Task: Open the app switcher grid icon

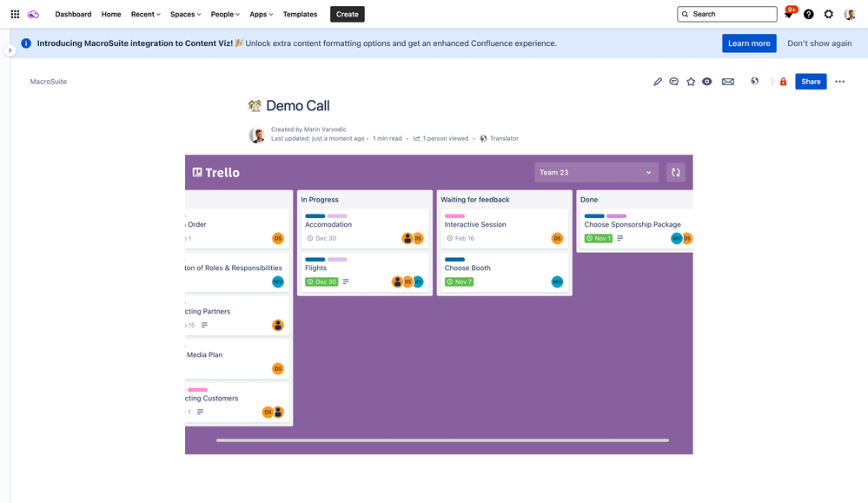Action: 15,15
